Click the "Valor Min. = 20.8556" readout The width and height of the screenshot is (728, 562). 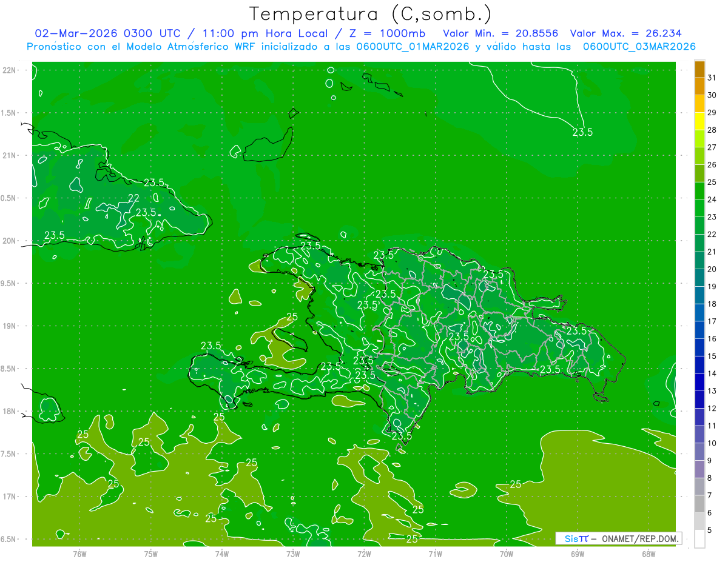click(500, 33)
